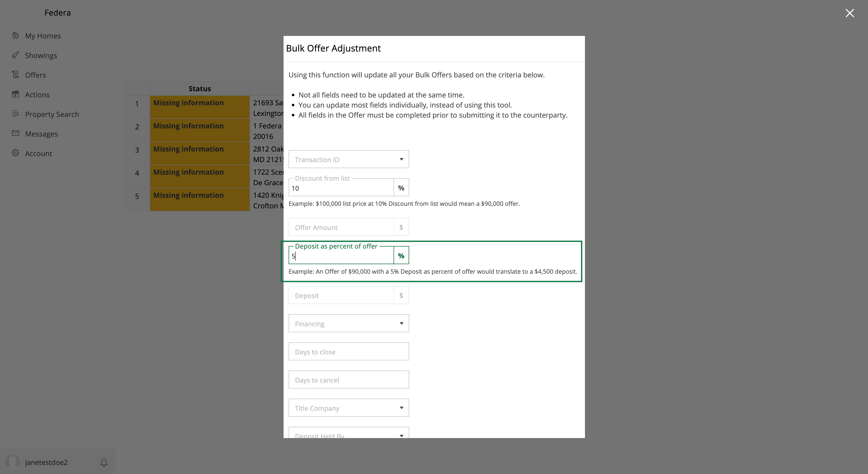Open Account settings menu item
868x474 pixels.
(x=38, y=153)
